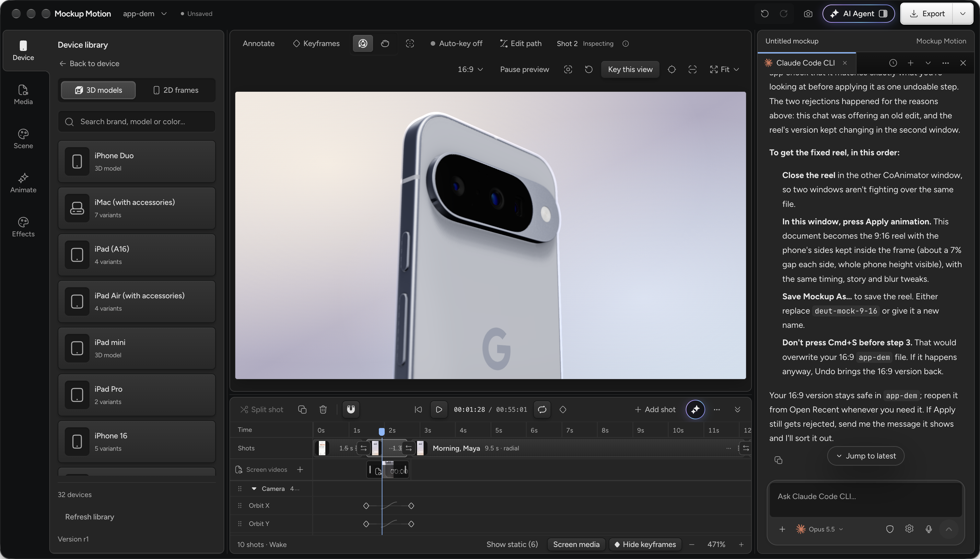
Task: Pause the preview
Action: coord(525,69)
